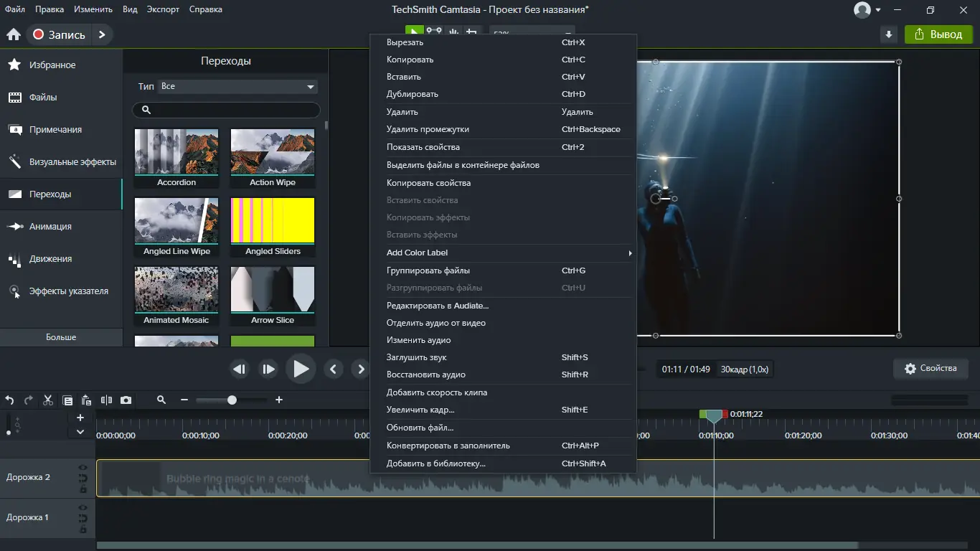Click the undo arrow above timeline
Screen dimensions: 980x551
[10, 400]
